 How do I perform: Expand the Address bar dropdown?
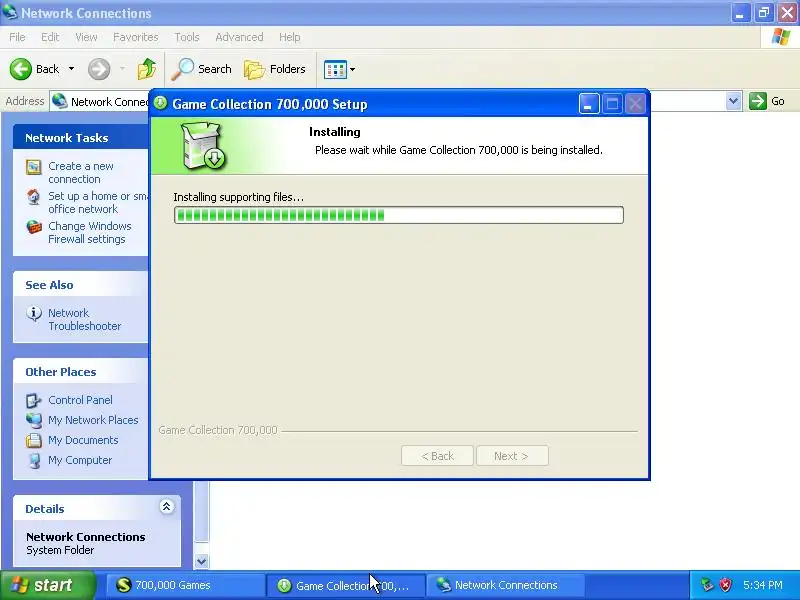733,101
